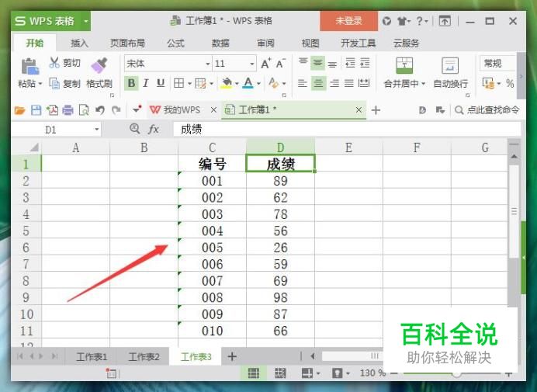Click 合并居中 merge center button

tap(404, 73)
